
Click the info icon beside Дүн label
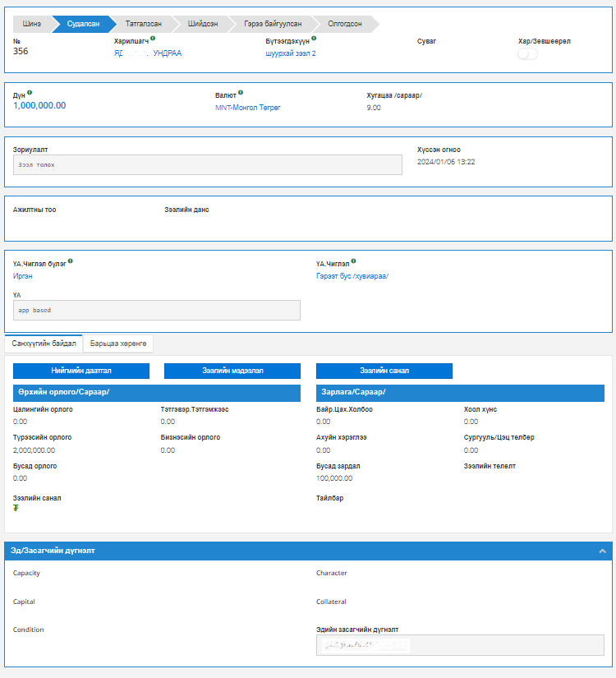click(x=30, y=93)
